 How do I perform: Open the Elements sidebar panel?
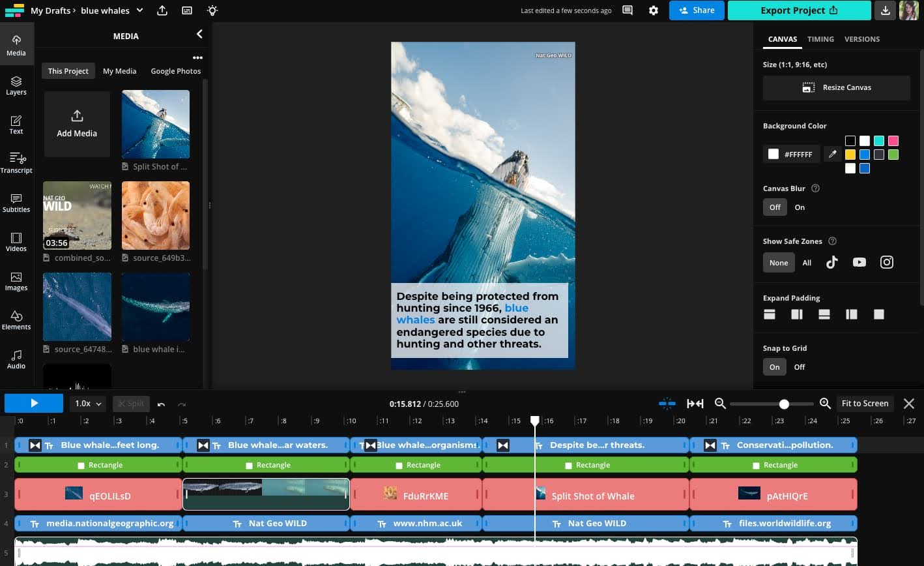click(x=16, y=320)
